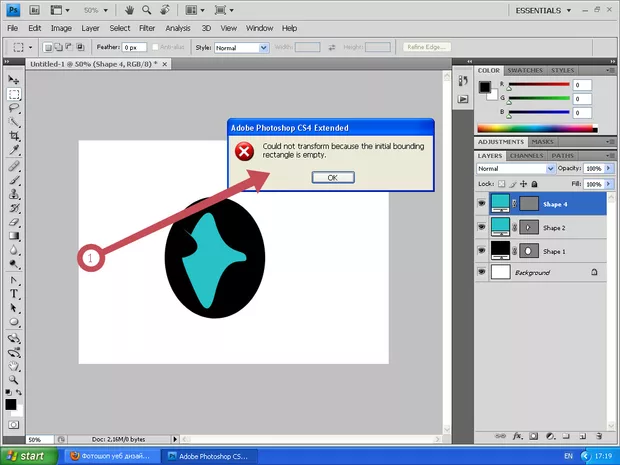Click the delete layer trash icon
The image size is (620, 465).
[x=596, y=436]
